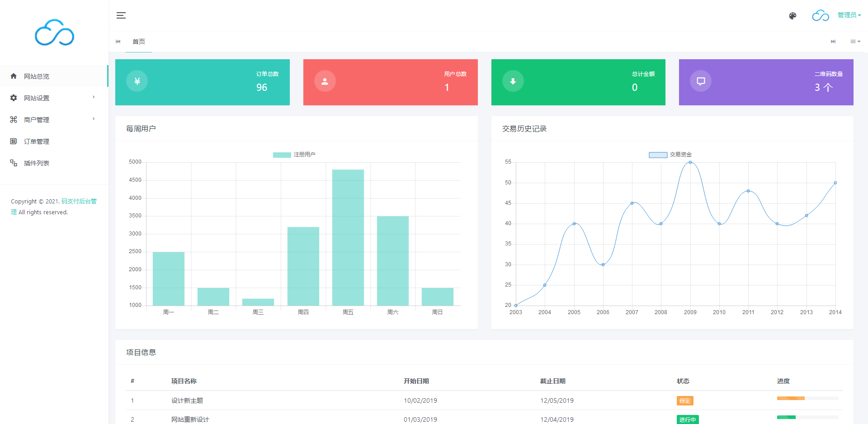Open the tab options dropdown menu
Viewport: 868px width, 424px height.
click(855, 42)
